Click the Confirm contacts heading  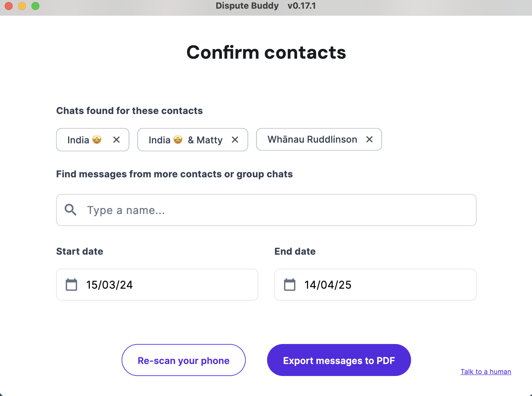(266, 52)
